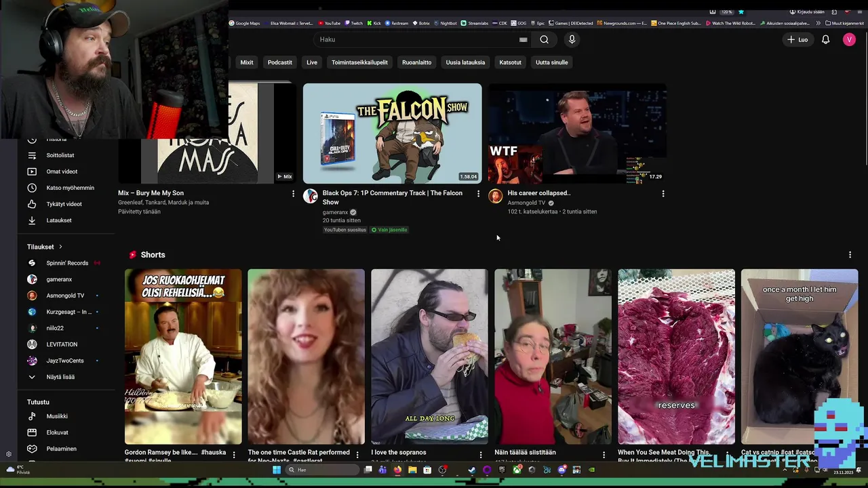Open When You See Meat short
868x488 pixels.
[x=676, y=357]
